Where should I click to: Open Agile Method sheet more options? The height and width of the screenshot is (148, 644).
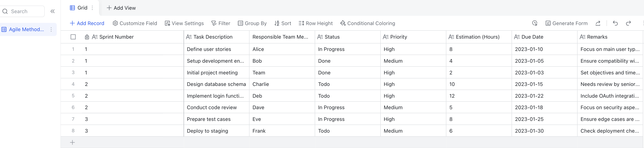[x=51, y=30]
